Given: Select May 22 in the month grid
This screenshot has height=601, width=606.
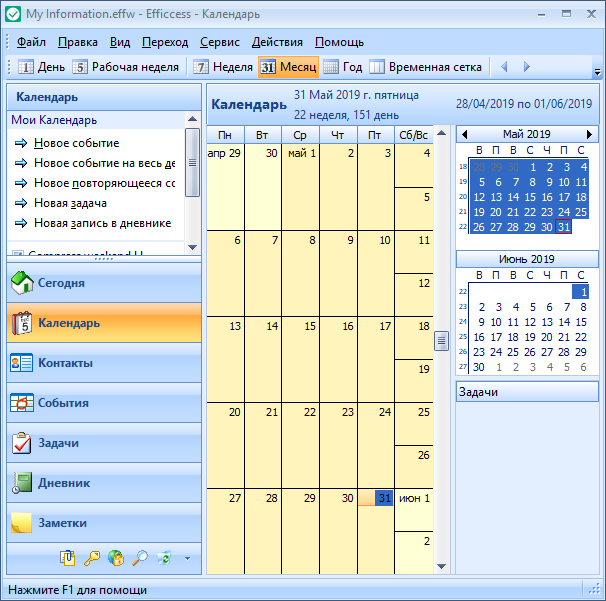Looking at the screenshot, I should click(300, 445).
